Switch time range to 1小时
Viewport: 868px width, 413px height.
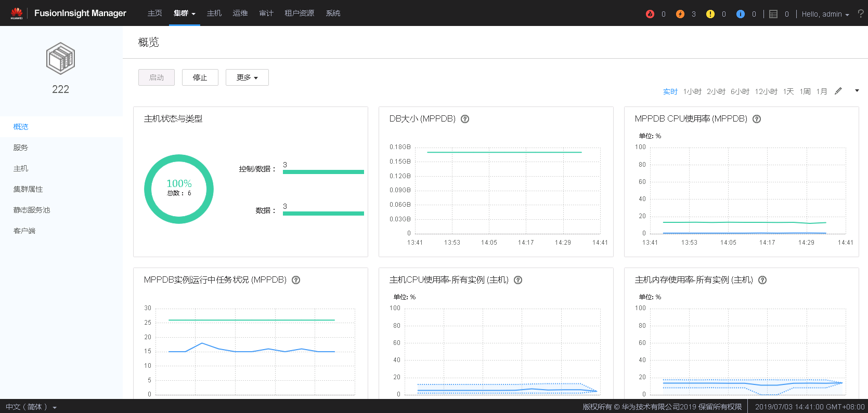click(692, 91)
